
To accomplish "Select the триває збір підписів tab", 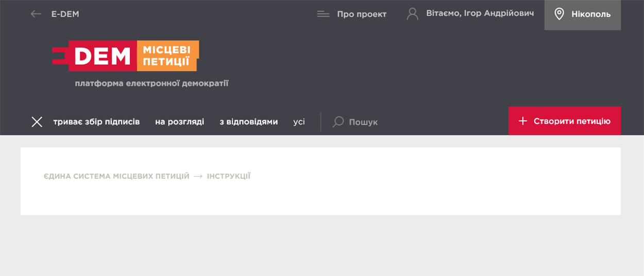I will point(96,122).
